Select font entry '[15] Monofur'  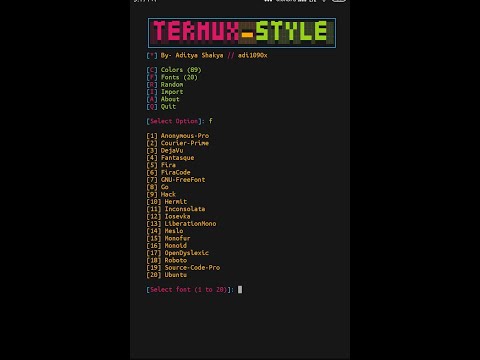coord(168,239)
